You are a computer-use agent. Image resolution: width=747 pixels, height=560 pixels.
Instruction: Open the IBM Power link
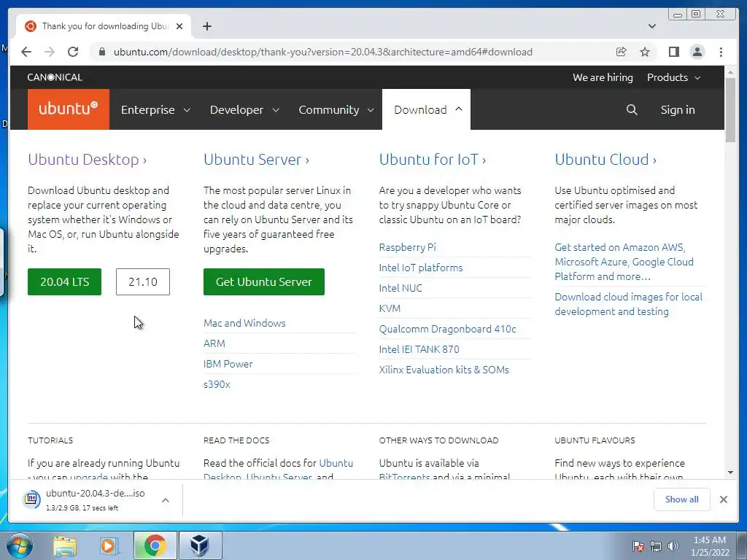coord(228,364)
